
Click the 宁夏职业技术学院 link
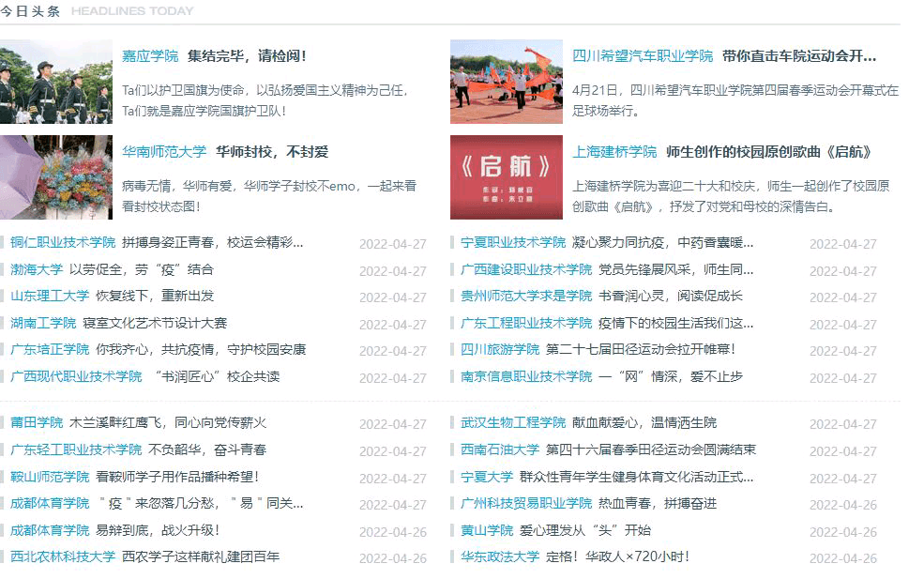click(x=513, y=242)
